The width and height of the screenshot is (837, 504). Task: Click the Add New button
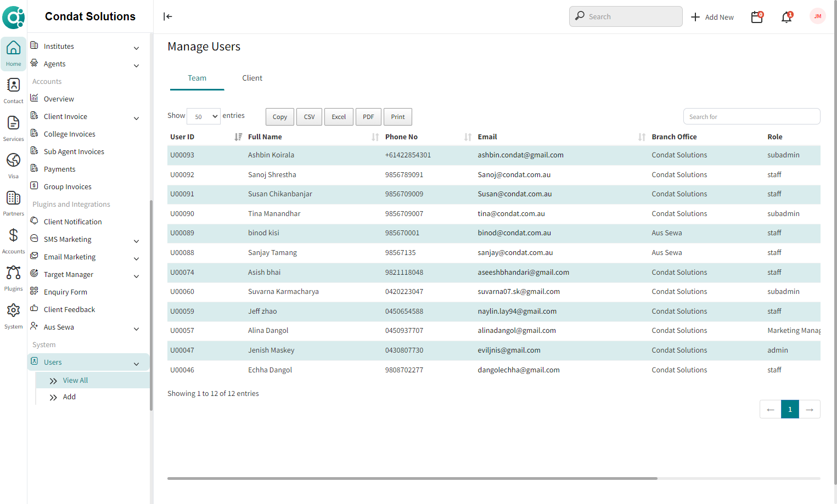[712, 17]
